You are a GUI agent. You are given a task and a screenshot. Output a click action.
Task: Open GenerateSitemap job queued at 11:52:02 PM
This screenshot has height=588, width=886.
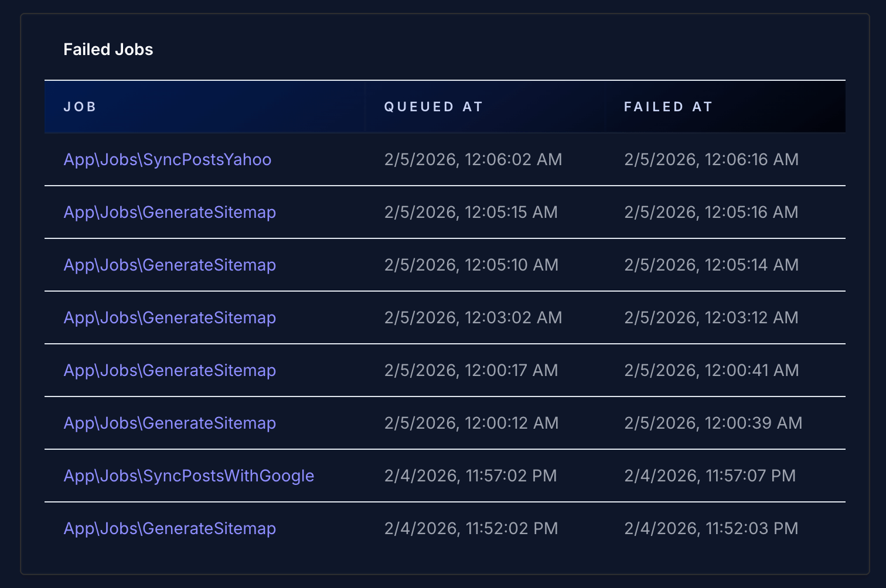click(169, 528)
